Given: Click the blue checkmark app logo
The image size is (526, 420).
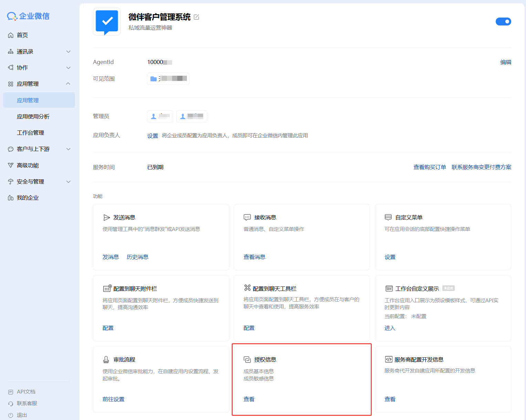Looking at the screenshot, I should coord(107,22).
